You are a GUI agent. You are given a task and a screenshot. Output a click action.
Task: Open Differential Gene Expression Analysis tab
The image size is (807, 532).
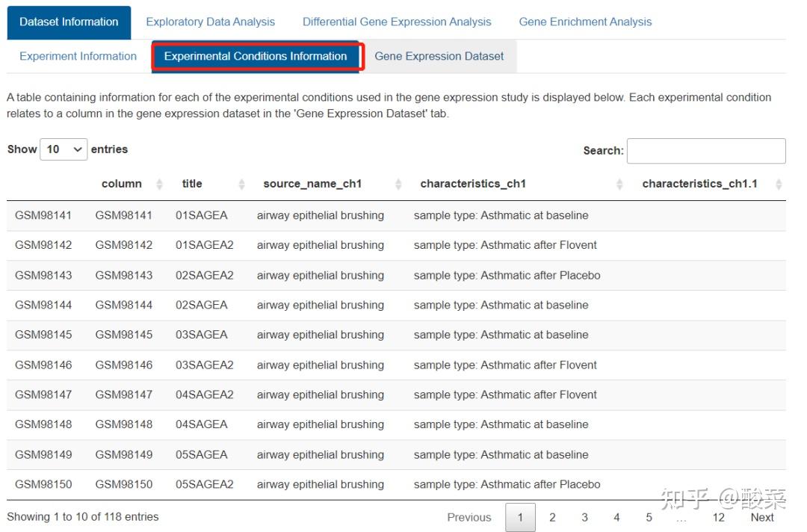tap(397, 22)
